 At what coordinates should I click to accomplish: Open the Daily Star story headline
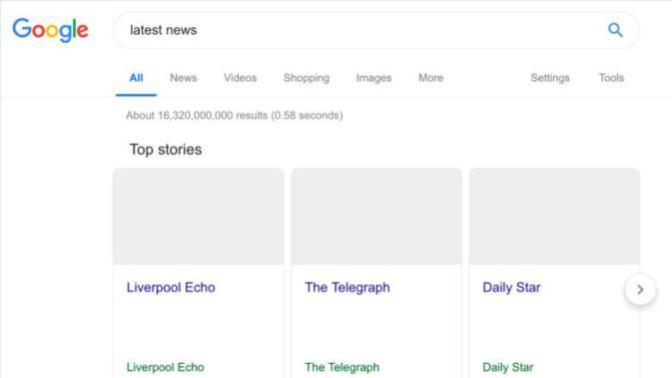(x=511, y=288)
